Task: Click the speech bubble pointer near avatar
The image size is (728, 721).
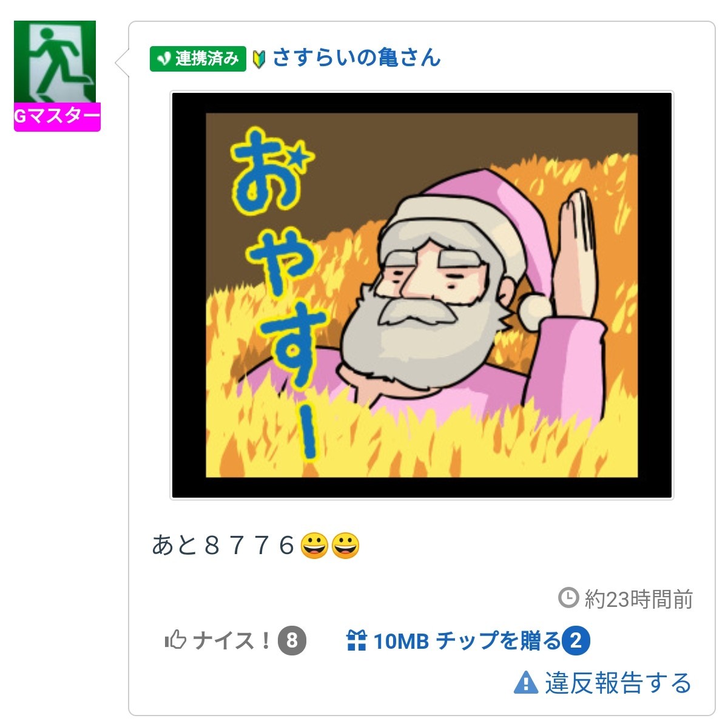Action: [122, 62]
